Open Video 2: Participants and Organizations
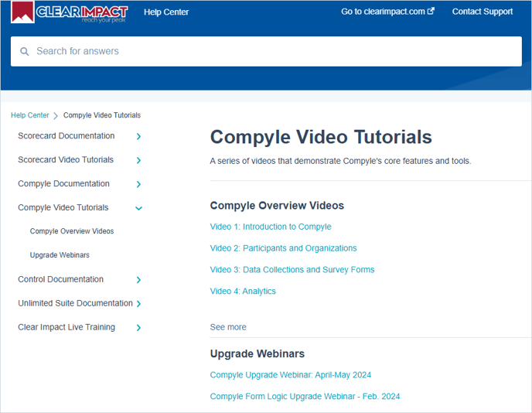 [x=283, y=248]
